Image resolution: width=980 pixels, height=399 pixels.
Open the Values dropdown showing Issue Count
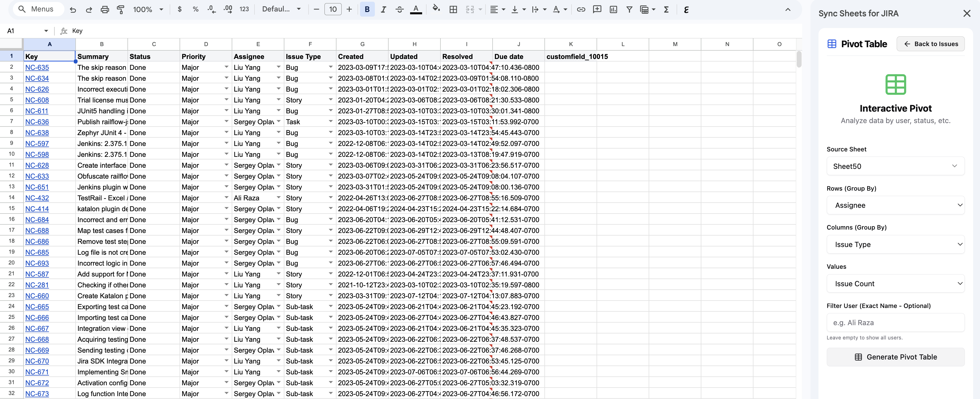[x=895, y=283]
